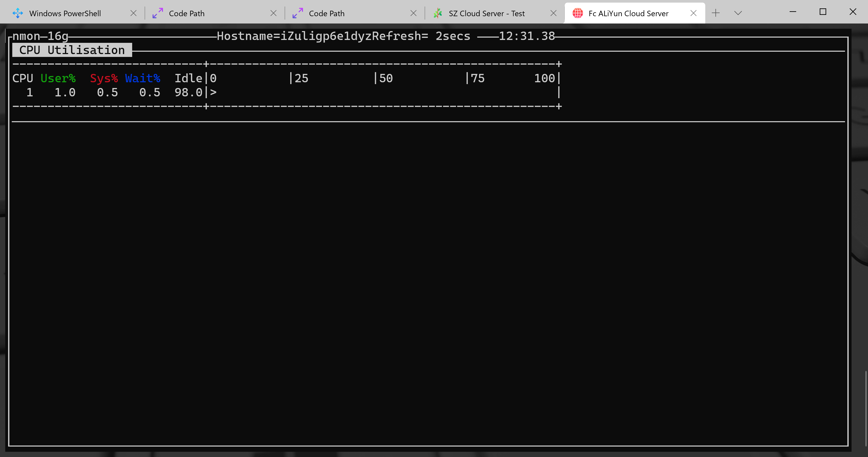Close the second Code Path tab
This screenshot has width=868, height=457.
pyautogui.click(x=413, y=13)
